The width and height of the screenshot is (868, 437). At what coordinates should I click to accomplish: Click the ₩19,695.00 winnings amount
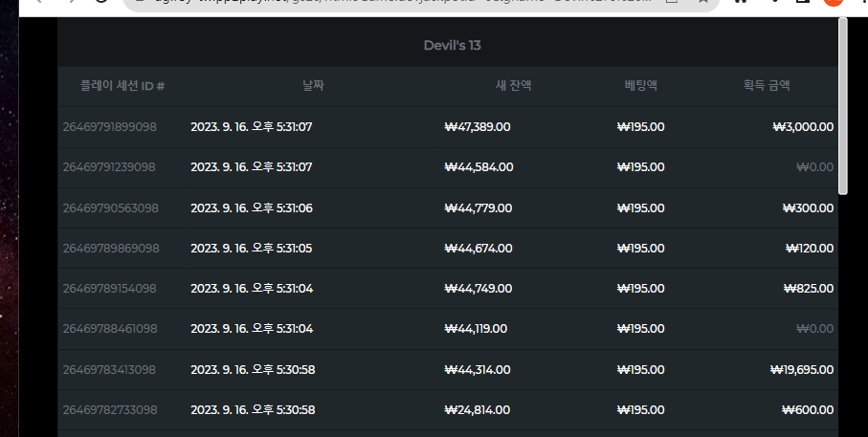802,369
